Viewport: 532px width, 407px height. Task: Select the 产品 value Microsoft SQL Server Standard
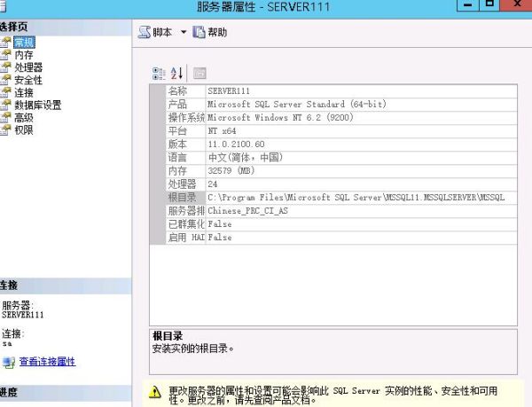coord(362,104)
